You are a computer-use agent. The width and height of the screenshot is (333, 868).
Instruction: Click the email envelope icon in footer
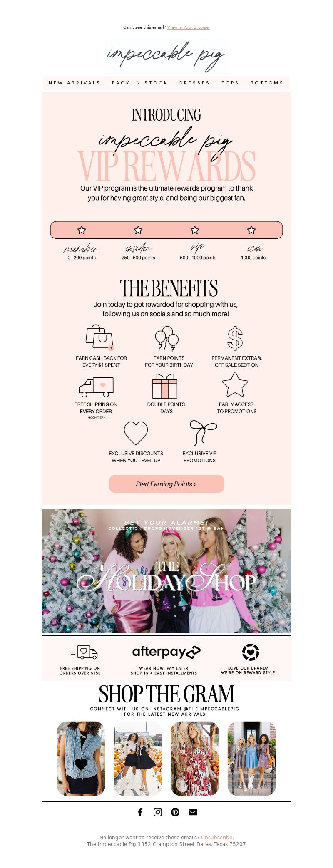click(193, 812)
